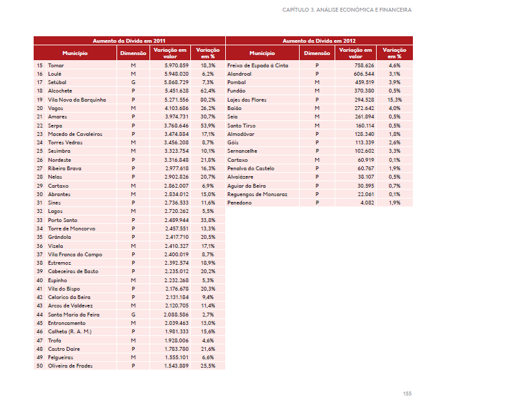Select the 'Dimensão' header in the 2012 table
532x400 pixels.
(316, 52)
